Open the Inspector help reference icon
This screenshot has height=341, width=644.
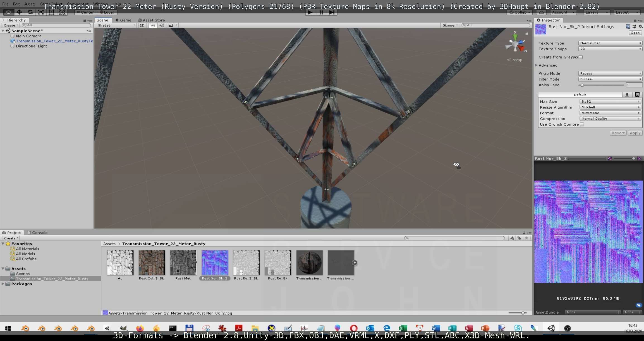[x=628, y=27]
